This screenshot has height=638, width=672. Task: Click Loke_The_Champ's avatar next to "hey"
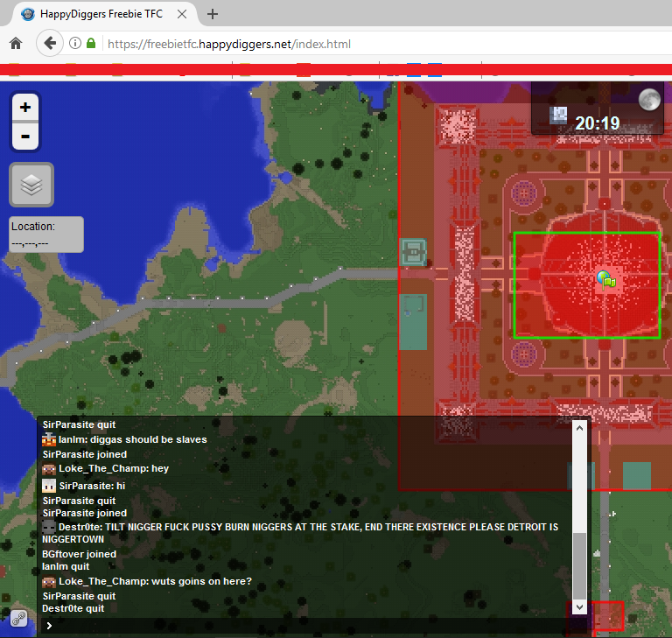49,469
